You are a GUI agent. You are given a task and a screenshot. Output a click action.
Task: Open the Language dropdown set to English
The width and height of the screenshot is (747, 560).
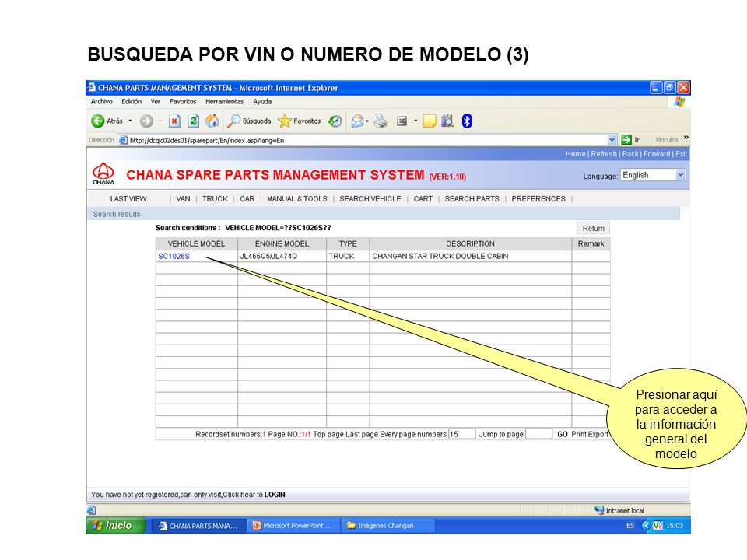click(653, 175)
